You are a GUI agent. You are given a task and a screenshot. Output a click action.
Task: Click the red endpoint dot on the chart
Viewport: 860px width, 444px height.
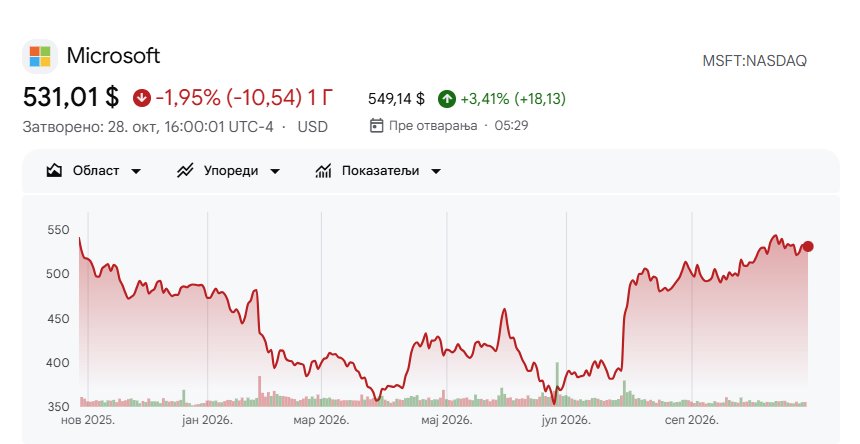[x=808, y=247]
